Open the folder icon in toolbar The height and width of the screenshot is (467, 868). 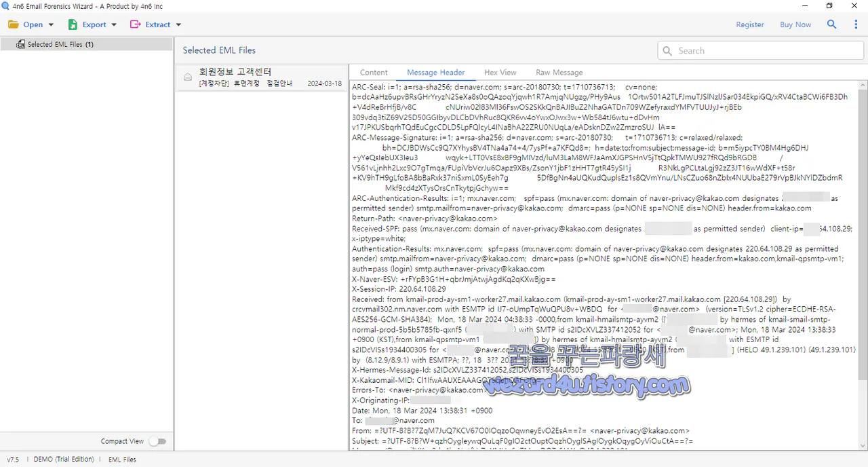point(14,24)
